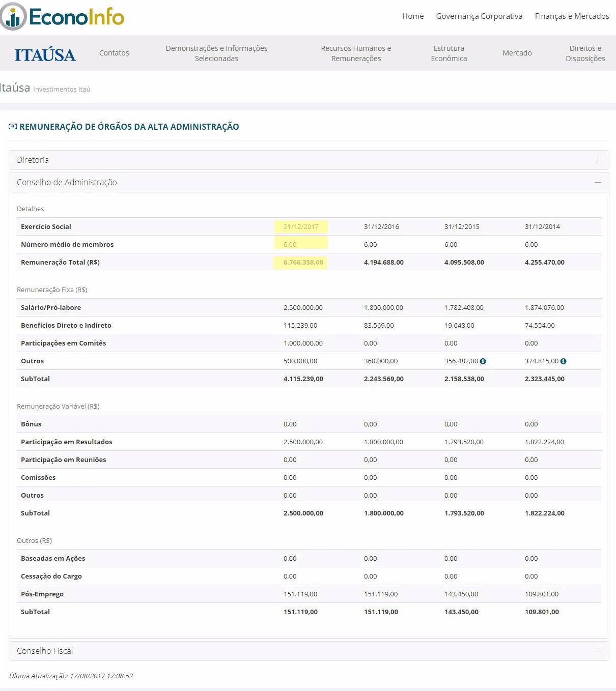Click fixed subtotal 2.158.538,00
The height and width of the screenshot is (691, 616).
[x=464, y=379]
